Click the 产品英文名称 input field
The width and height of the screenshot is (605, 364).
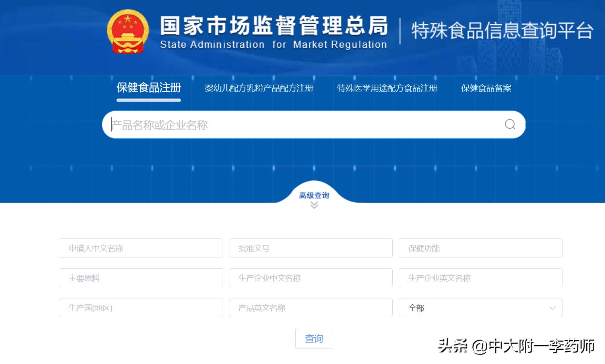click(310, 308)
